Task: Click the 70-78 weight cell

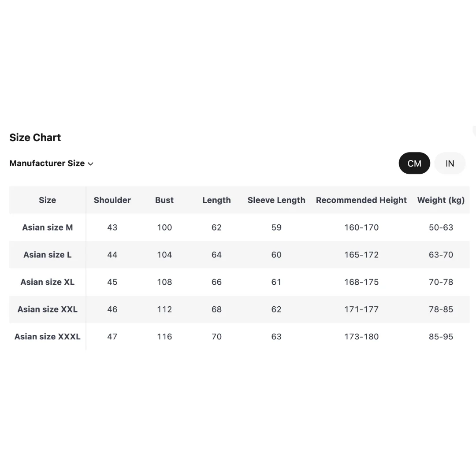Action: [441, 282]
